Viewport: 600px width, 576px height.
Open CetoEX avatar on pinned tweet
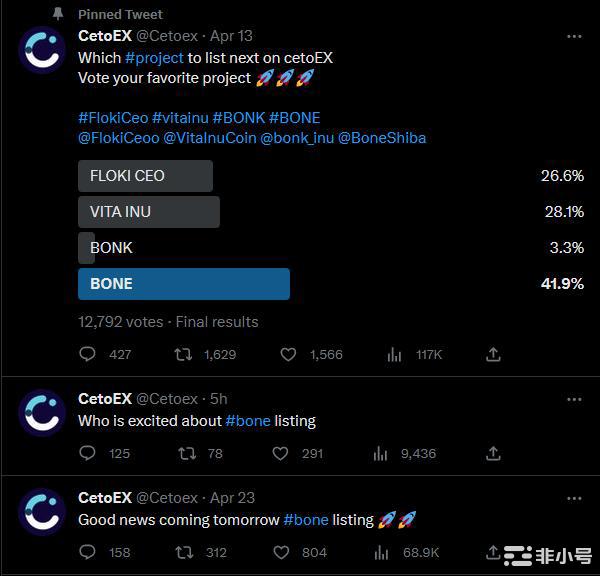42,49
